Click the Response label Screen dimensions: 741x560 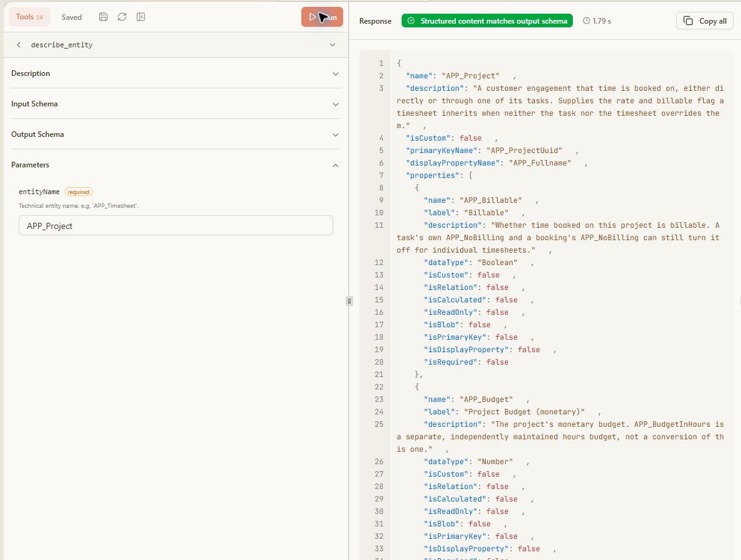point(375,21)
